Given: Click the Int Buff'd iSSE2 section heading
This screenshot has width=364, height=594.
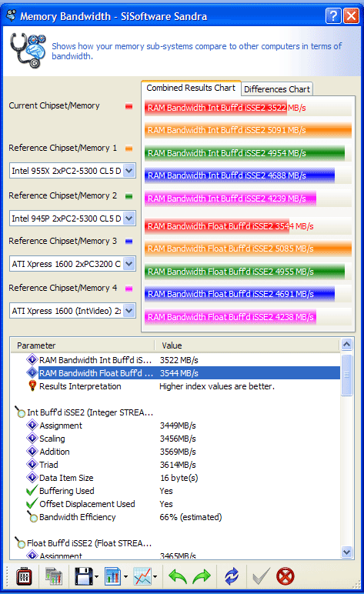Looking at the screenshot, I should pos(90,412).
